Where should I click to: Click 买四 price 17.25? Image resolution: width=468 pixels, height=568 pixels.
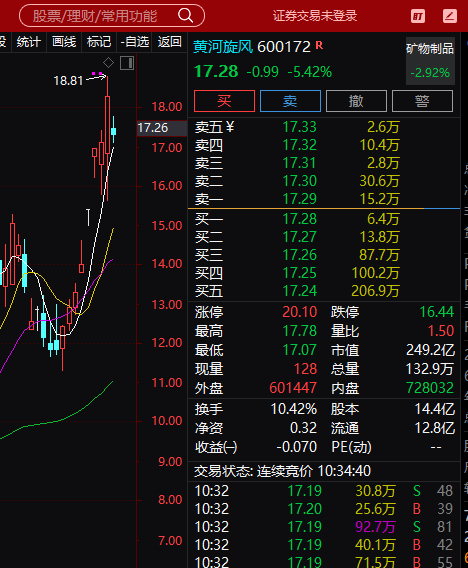(299, 273)
